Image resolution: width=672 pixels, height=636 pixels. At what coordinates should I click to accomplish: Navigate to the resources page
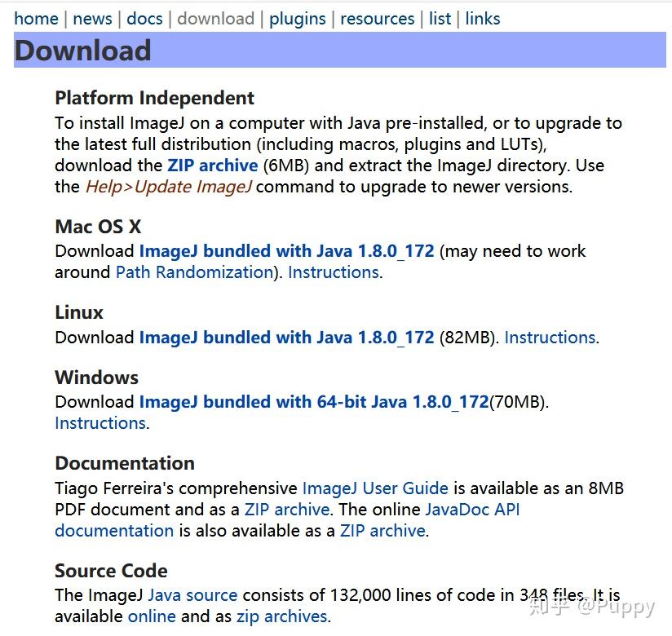(377, 18)
